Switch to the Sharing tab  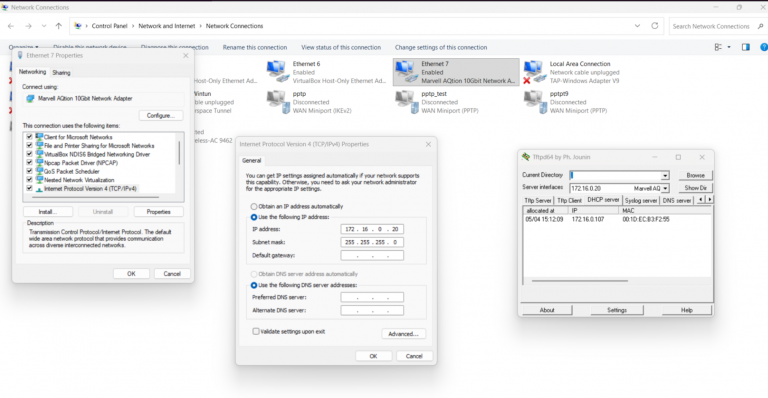coord(61,72)
